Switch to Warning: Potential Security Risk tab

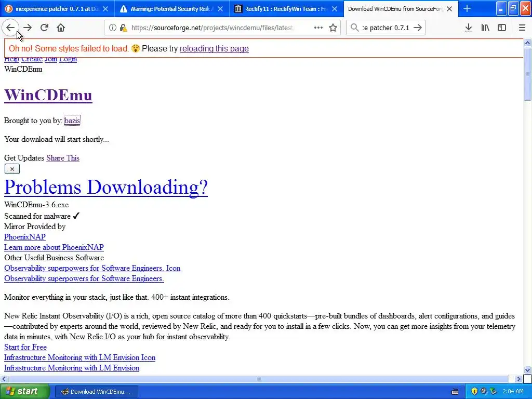[x=171, y=9]
